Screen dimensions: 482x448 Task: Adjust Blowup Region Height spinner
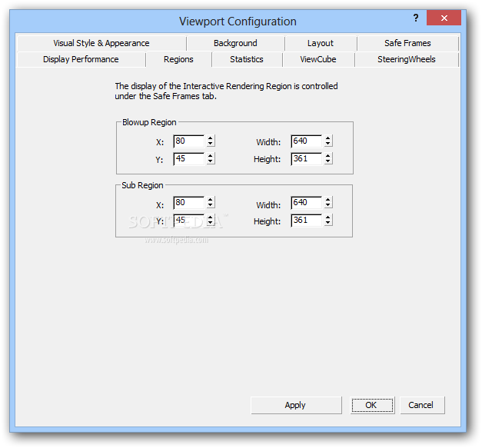click(328, 158)
